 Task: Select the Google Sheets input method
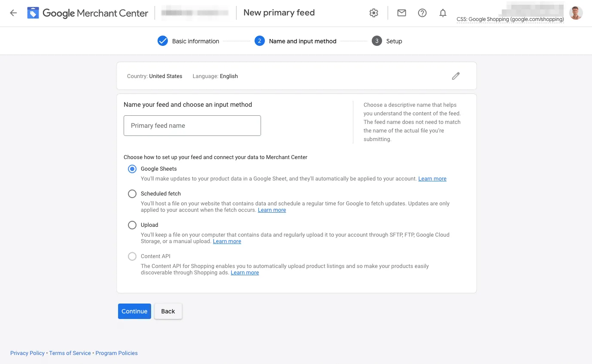coord(132,169)
